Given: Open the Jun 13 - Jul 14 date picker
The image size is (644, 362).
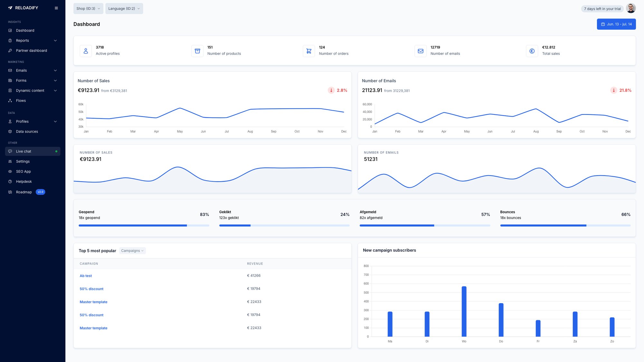Looking at the screenshot, I should coord(616,24).
